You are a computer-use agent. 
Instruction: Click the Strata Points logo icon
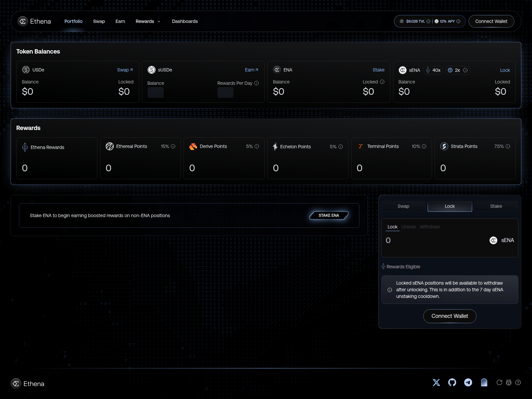[x=444, y=146]
